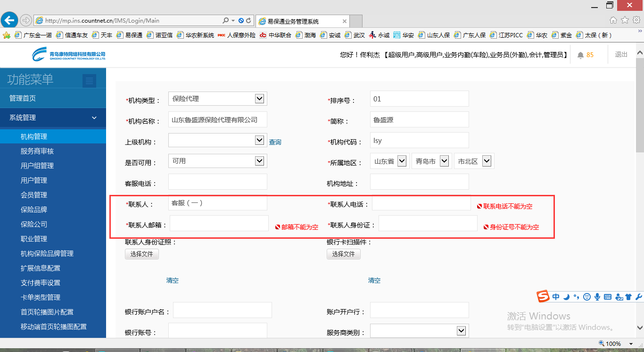The height and width of the screenshot is (352, 644).
Task: Click 选择文件 under 联系人身份证照
Action: [142, 254]
